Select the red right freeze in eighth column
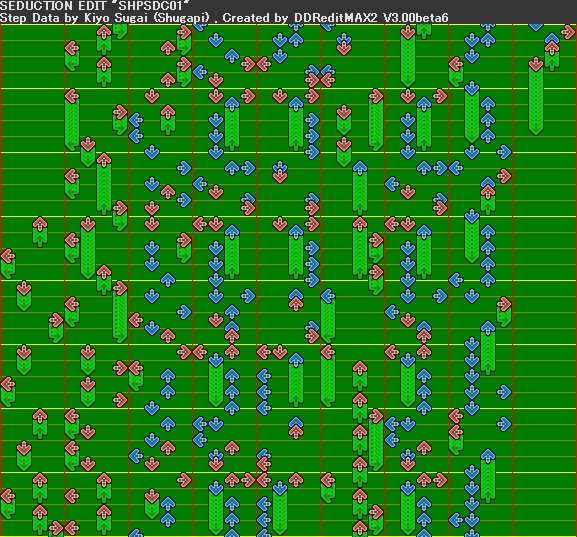Screen dimensions: 577x537 [x=504, y=312]
